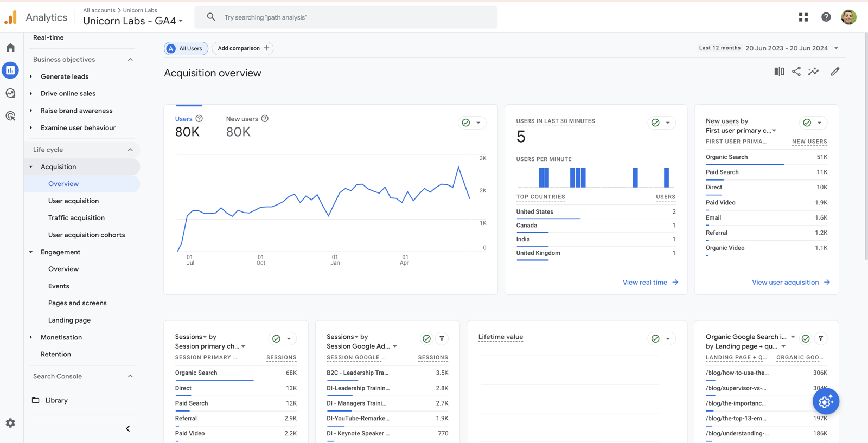Click the Add comparison button
Screen dimensions: 868x443
242,48
